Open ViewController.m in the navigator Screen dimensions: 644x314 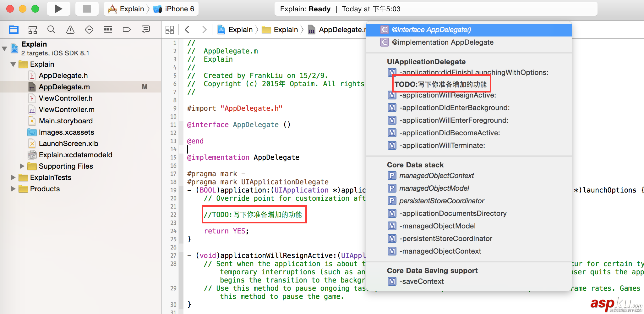coord(67,109)
